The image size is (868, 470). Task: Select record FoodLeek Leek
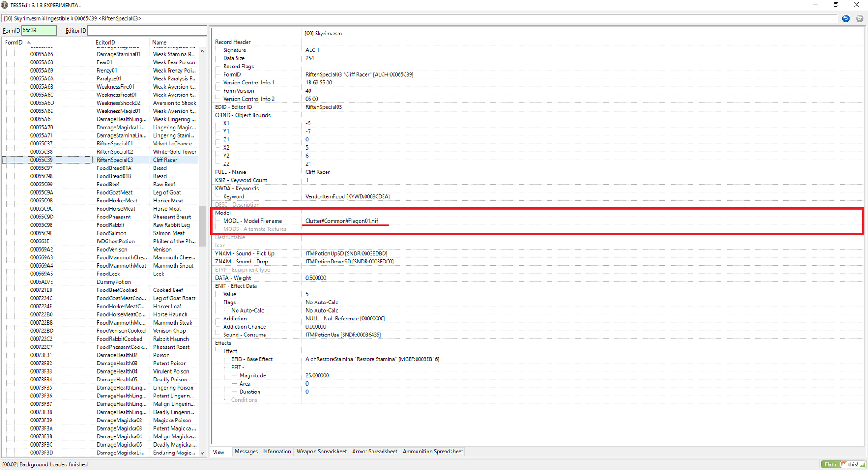click(x=101, y=274)
